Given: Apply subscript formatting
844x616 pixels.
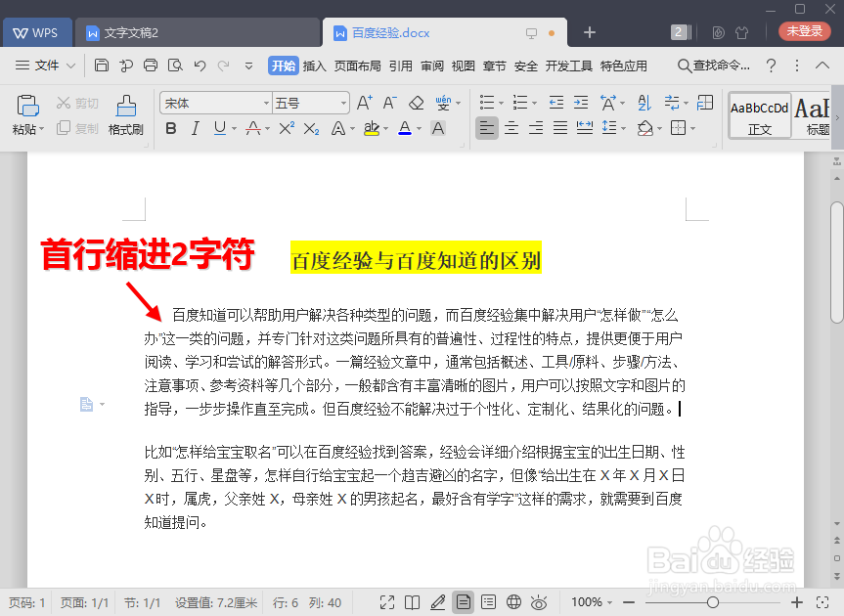Looking at the screenshot, I should pos(311,128).
